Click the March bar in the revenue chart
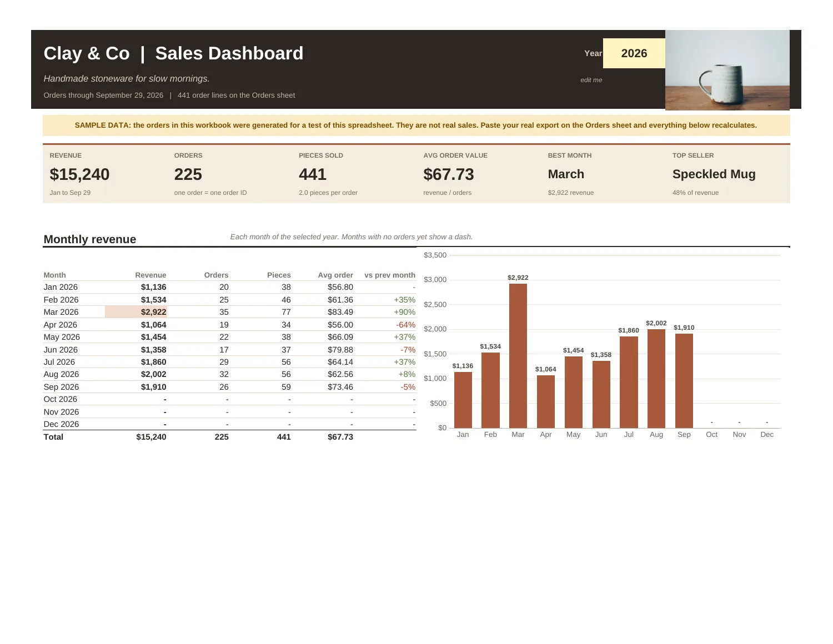The height and width of the screenshot is (644, 833). [x=518, y=356]
